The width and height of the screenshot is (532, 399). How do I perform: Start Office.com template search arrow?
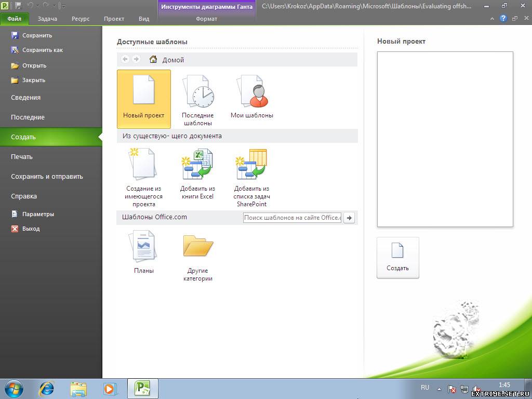349,218
